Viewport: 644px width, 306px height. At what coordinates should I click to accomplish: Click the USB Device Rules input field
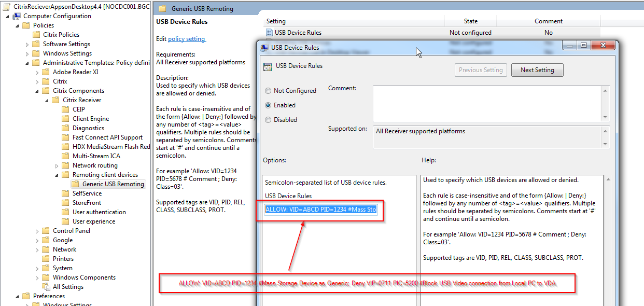point(321,210)
